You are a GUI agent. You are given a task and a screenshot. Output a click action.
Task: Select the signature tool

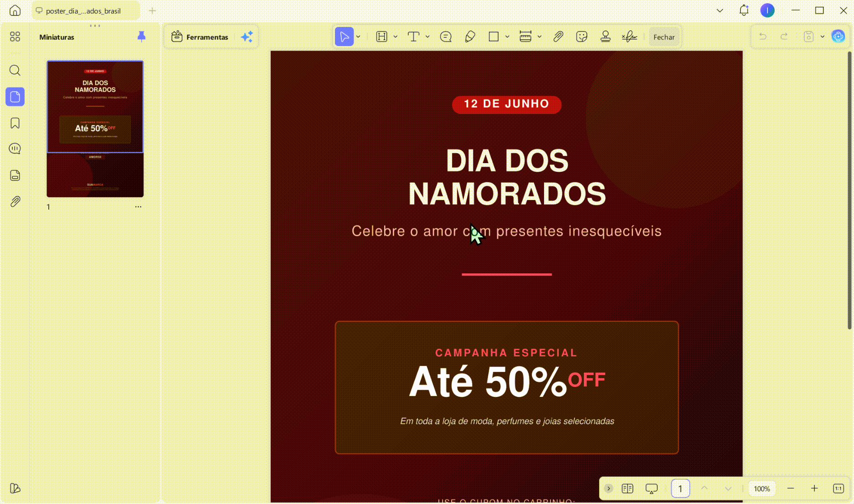(629, 36)
